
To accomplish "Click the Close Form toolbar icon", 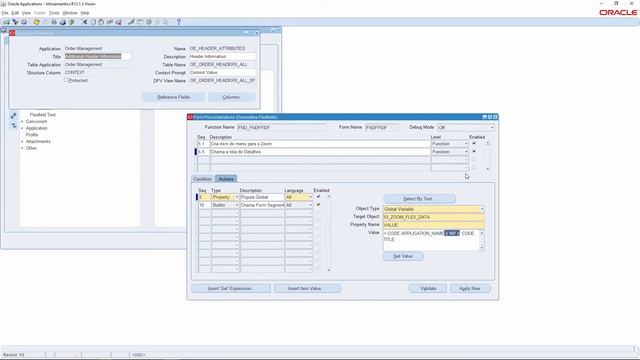I will point(71,22).
